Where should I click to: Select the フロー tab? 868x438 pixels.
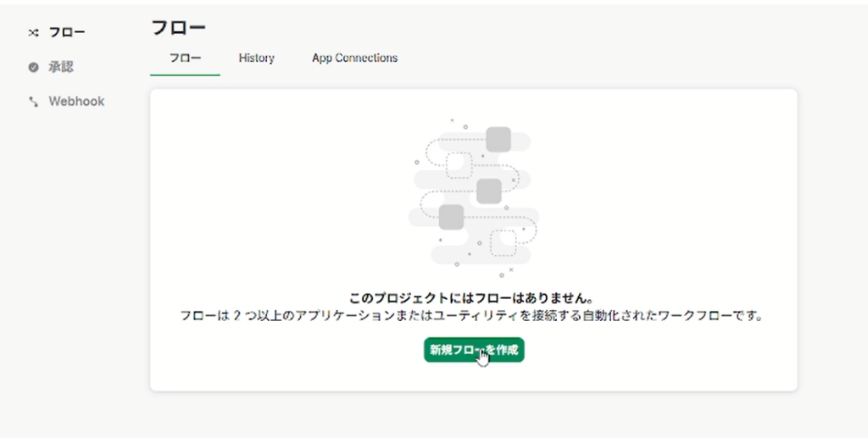(185, 58)
